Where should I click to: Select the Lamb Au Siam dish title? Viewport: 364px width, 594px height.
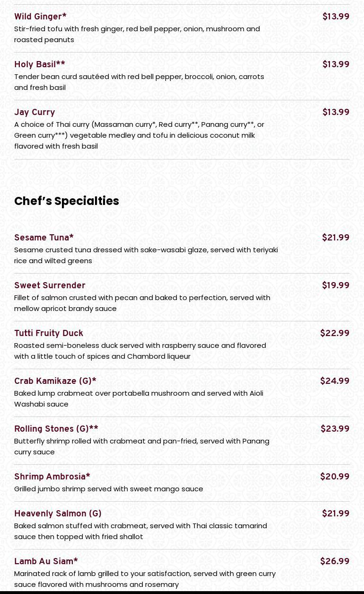[46, 562]
